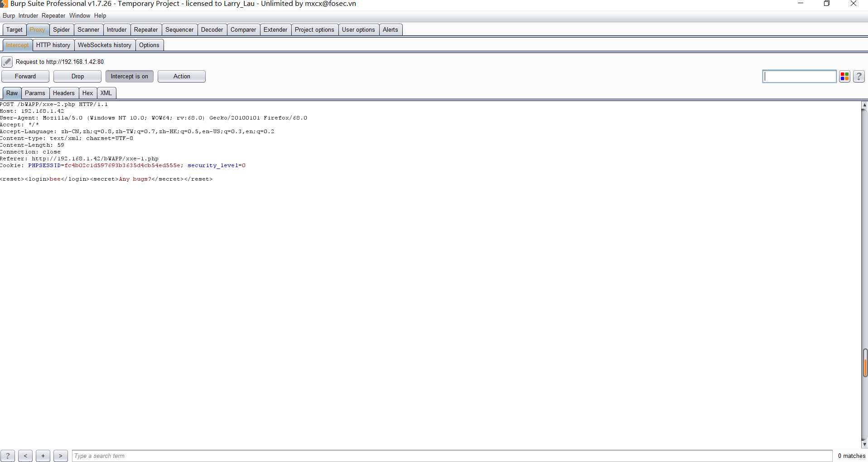Open the Repeater tool tab
This screenshot has height=462, width=868.
tap(146, 30)
